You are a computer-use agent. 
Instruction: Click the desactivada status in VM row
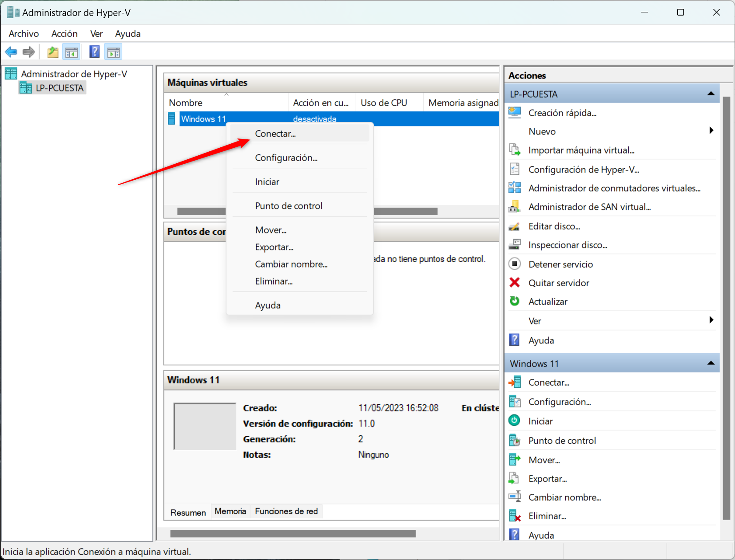pos(314,119)
